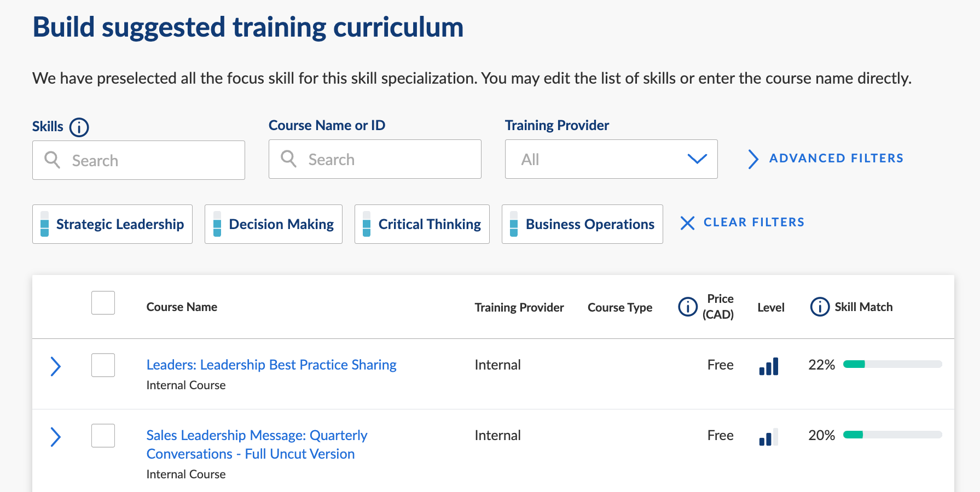Click magnifier icon in Course Name search
Screen dimensions: 980x492
tap(288, 159)
